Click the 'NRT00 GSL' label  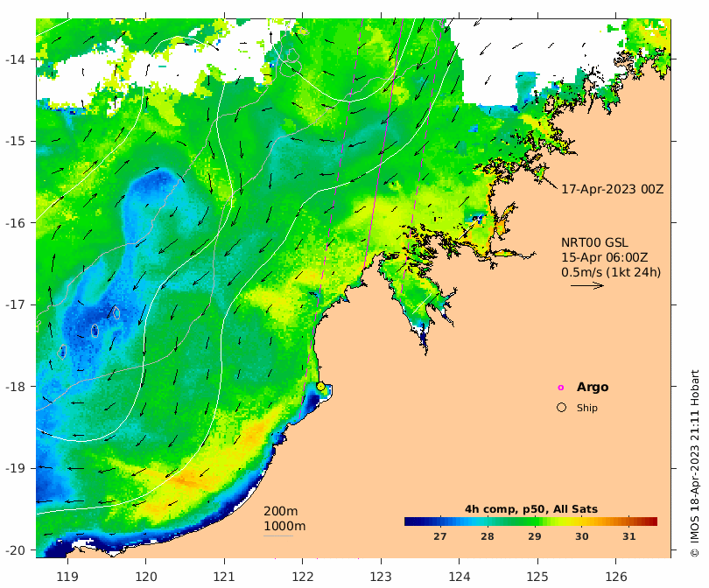point(594,242)
